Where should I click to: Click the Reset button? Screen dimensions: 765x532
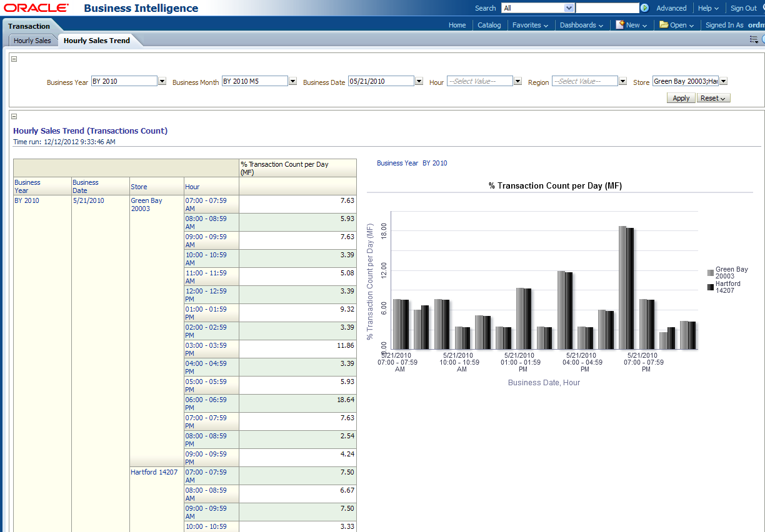pyautogui.click(x=712, y=98)
